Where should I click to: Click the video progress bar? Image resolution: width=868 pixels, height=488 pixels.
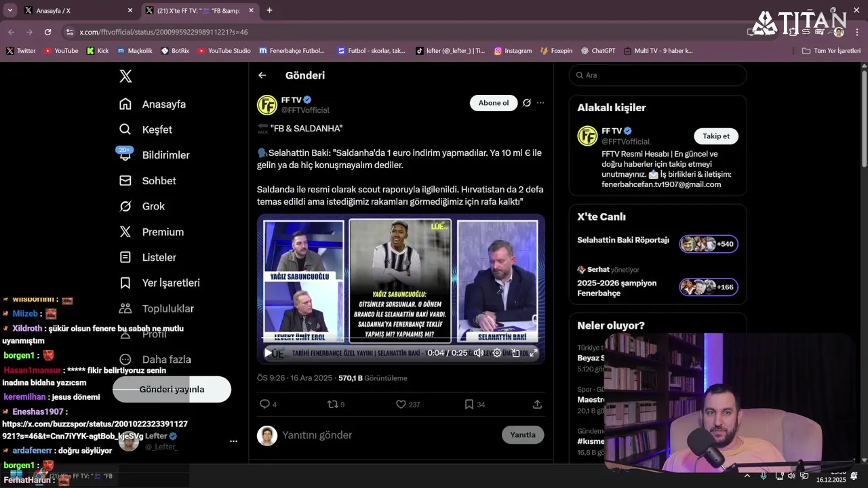coord(401,339)
